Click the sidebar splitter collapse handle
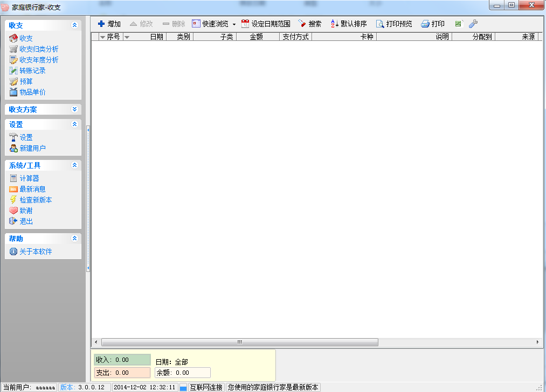The width and height of the screenshot is (546, 392). (x=88, y=199)
